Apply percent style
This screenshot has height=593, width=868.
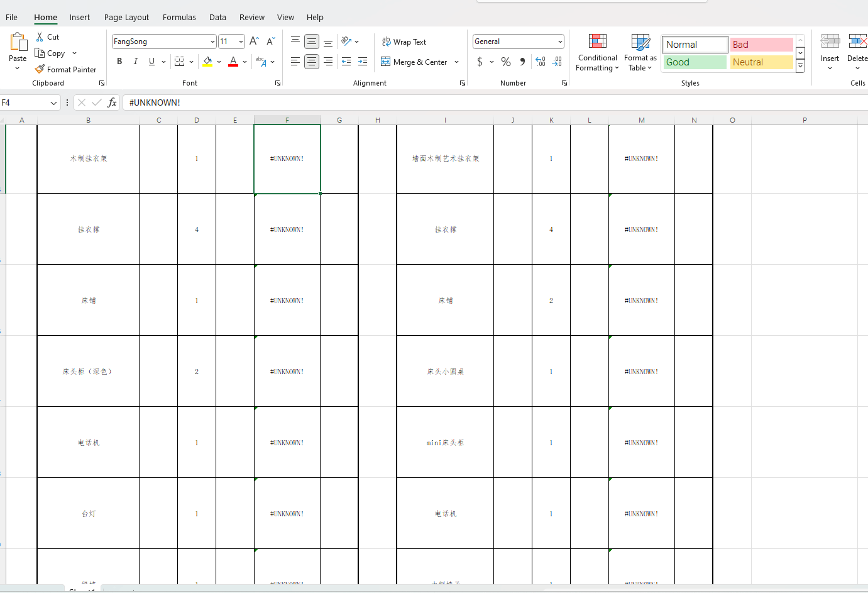506,62
